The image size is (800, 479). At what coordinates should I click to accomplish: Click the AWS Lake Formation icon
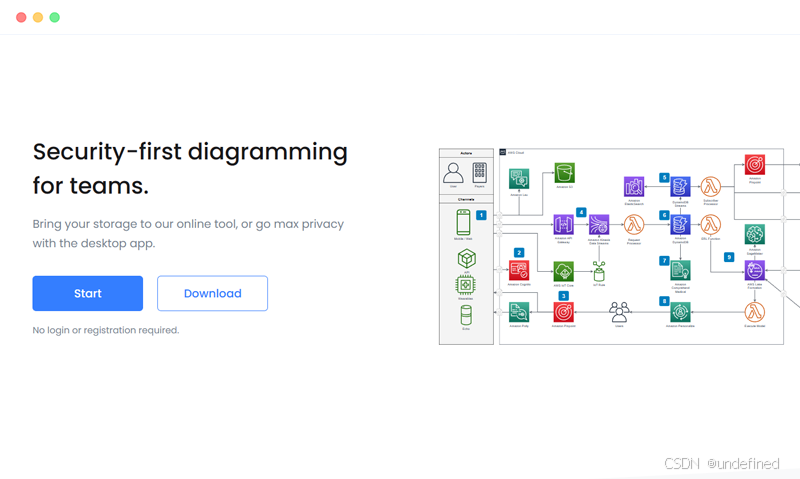pos(755,271)
